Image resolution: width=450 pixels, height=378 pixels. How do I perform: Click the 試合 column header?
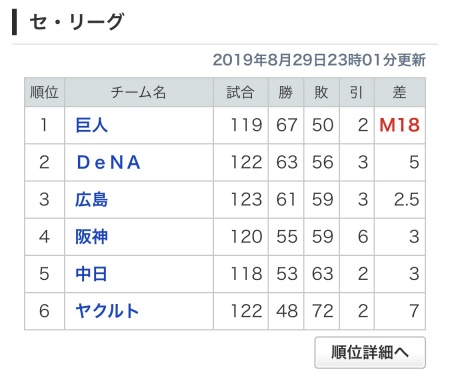(241, 92)
